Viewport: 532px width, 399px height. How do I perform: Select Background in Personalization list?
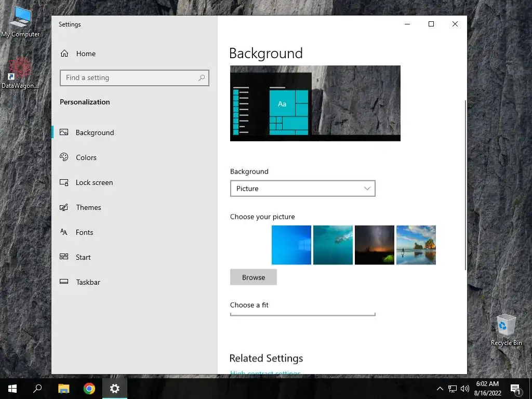(135, 132)
